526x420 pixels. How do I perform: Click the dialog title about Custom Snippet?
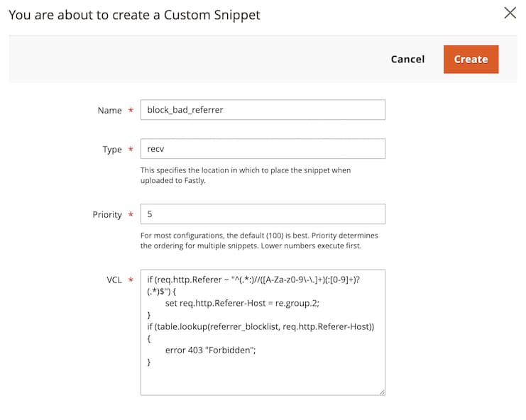(x=134, y=15)
